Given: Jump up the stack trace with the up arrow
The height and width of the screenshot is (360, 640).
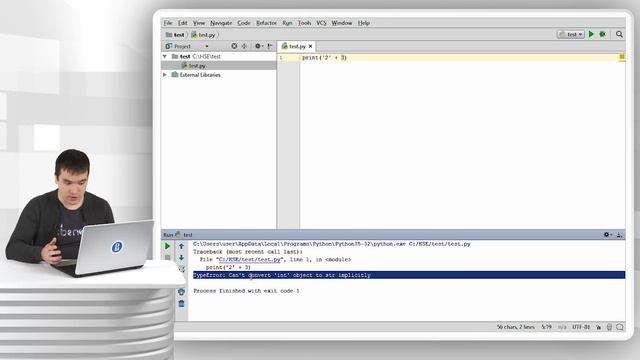Looking at the screenshot, I should click(181, 246).
